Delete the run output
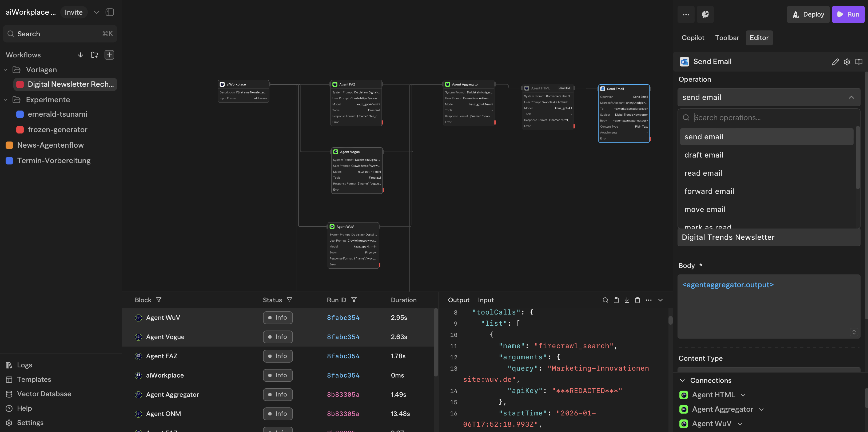The image size is (868, 432). click(638, 300)
